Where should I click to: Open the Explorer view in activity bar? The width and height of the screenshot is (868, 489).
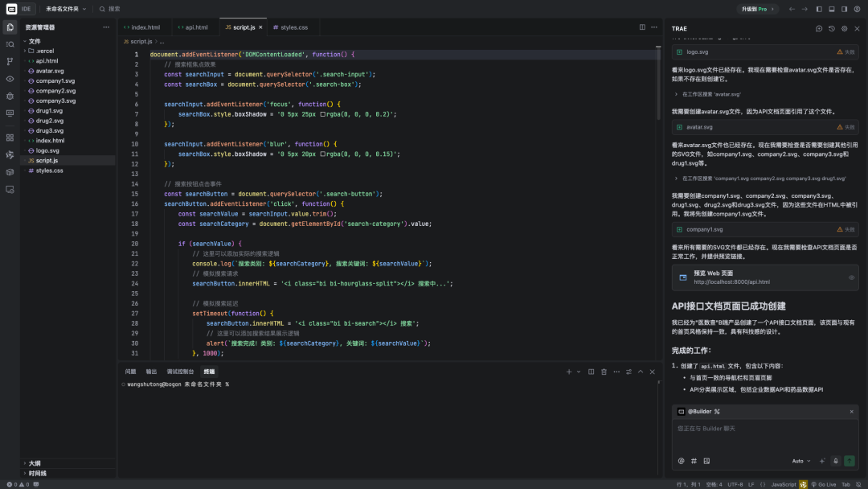pos(10,27)
